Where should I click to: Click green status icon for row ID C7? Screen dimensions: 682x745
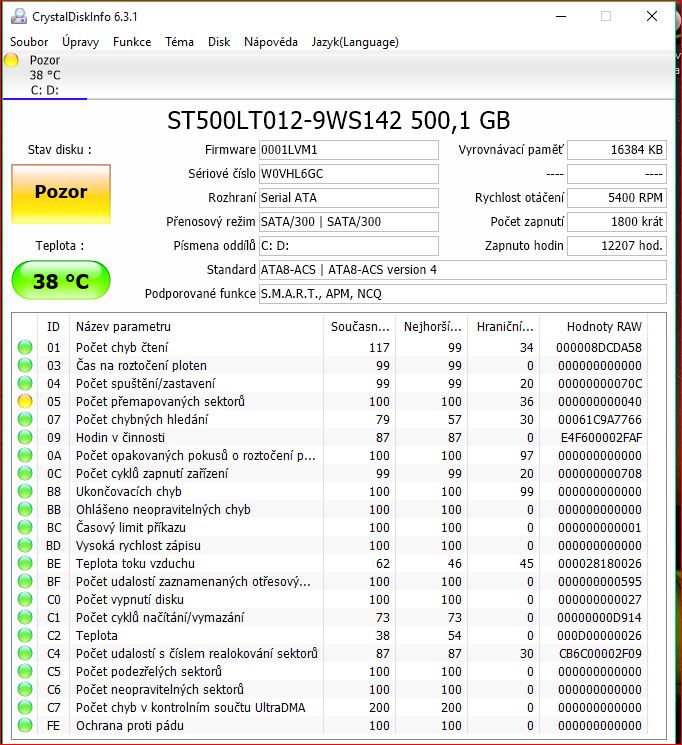25,707
